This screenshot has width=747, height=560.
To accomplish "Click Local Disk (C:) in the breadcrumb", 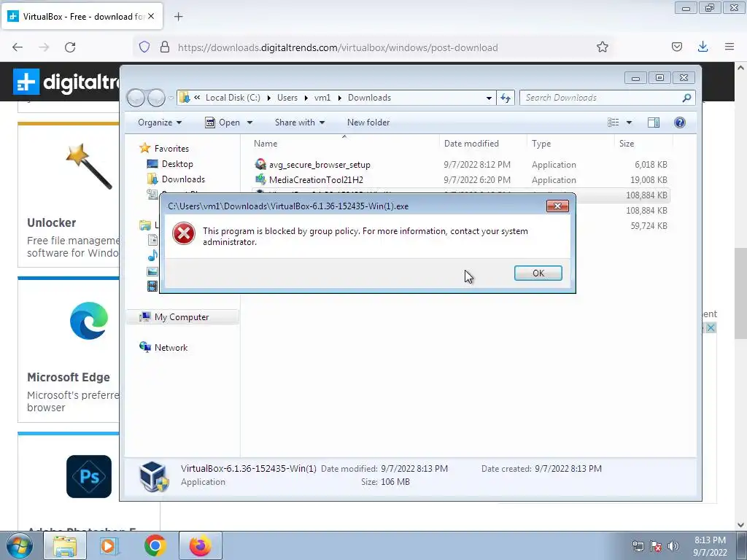I will 233,98.
